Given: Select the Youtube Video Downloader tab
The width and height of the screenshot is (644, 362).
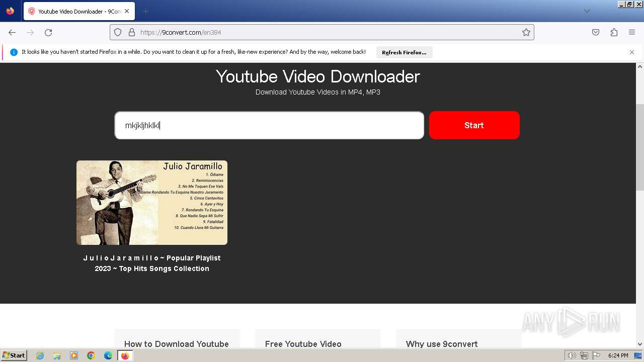Looking at the screenshot, I should (78, 11).
